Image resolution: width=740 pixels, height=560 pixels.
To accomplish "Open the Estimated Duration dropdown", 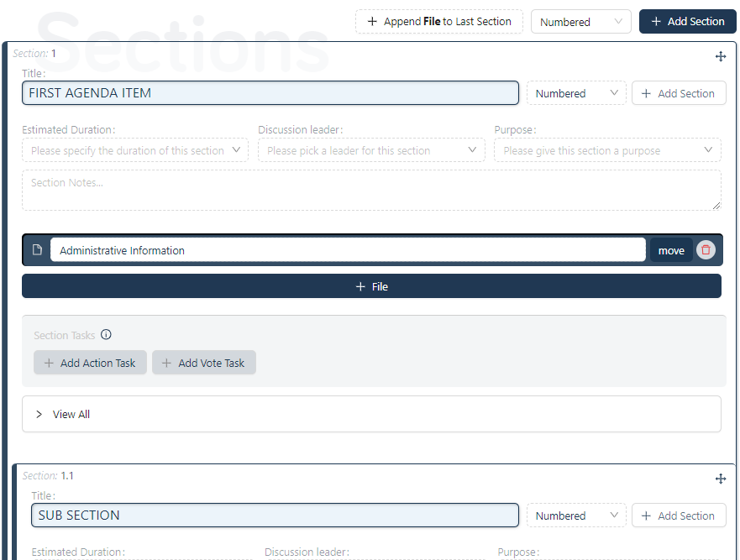I will 134,150.
